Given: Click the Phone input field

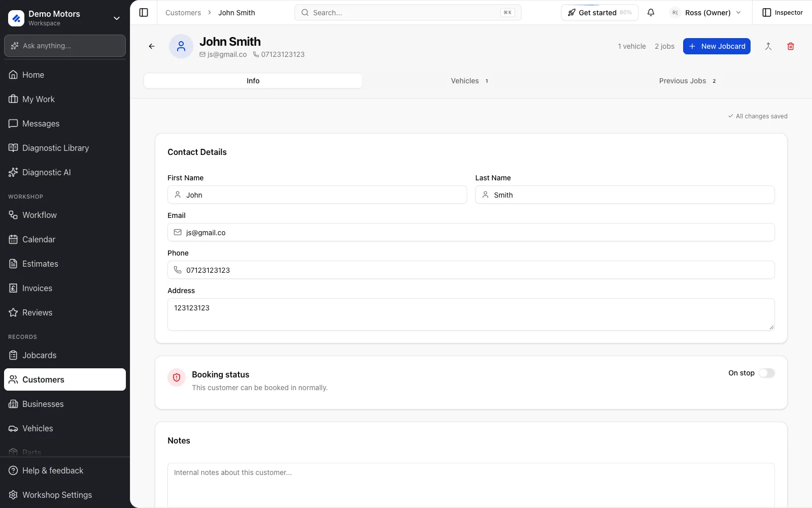Looking at the screenshot, I should [471, 270].
